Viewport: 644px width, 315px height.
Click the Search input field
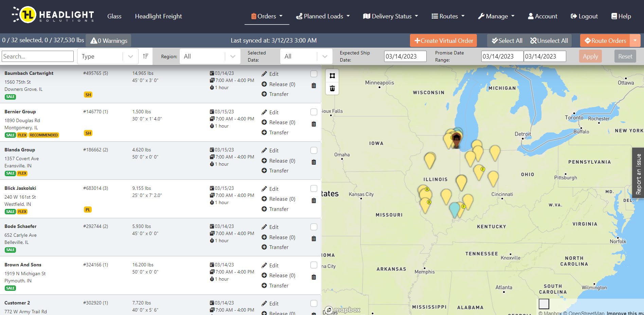[x=38, y=56]
